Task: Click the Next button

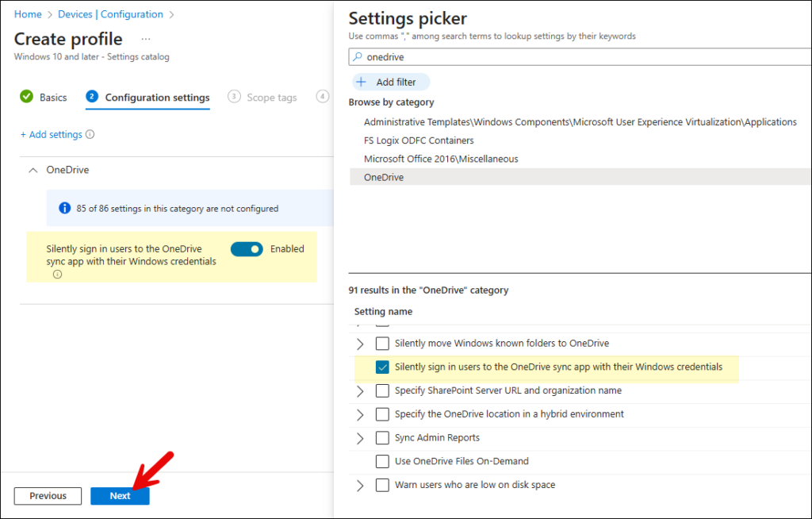Action: [121, 496]
